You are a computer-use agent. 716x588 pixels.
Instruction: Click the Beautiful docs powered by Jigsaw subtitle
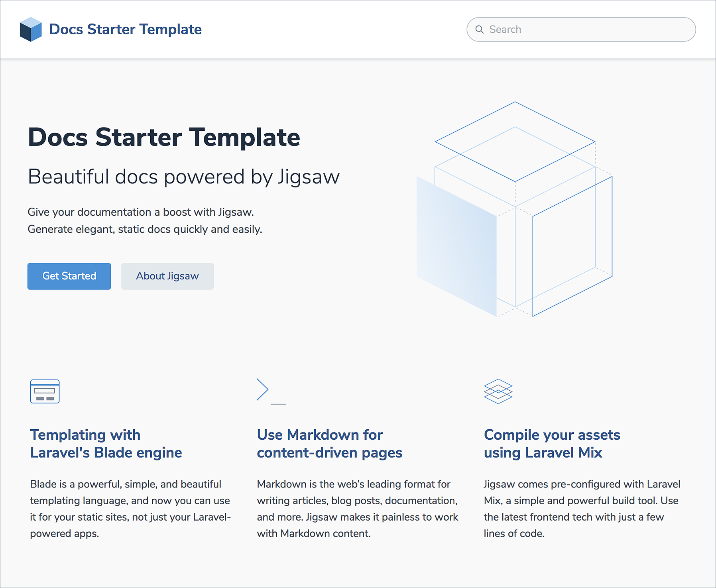(x=184, y=177)
